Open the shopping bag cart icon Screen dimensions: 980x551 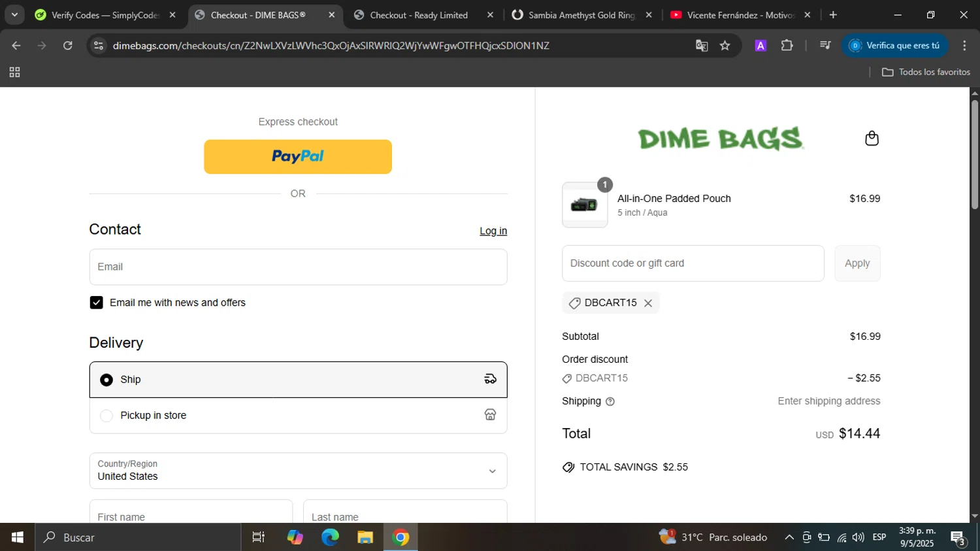872,138
